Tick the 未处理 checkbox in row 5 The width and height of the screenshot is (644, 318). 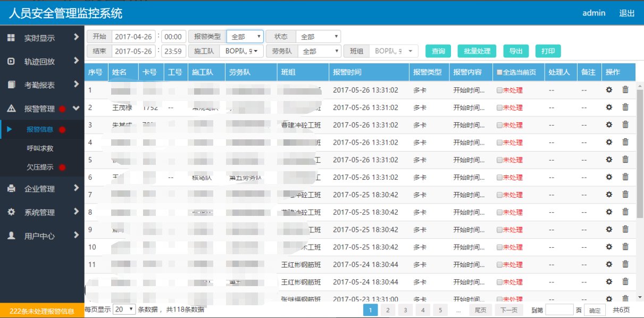pos(499,160)
